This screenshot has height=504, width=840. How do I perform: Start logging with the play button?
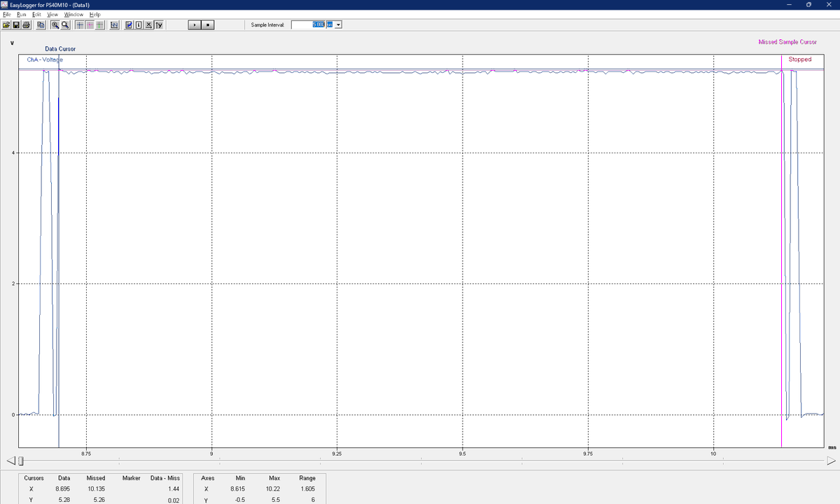195,24
